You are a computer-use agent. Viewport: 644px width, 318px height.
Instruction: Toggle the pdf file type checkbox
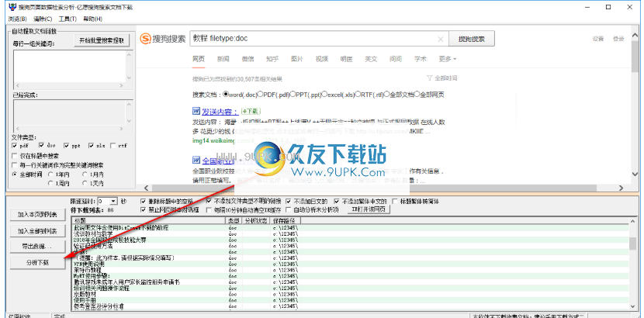(15, 145)
